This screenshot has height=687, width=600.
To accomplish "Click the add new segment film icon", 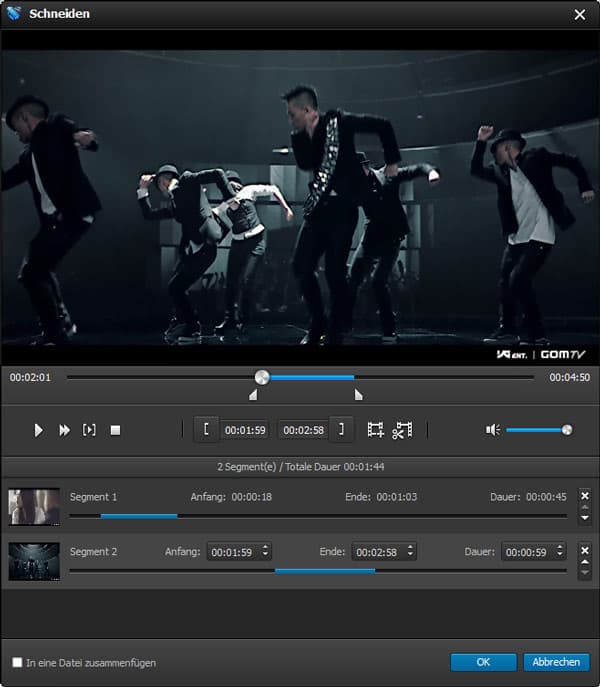I will (376, 430).
